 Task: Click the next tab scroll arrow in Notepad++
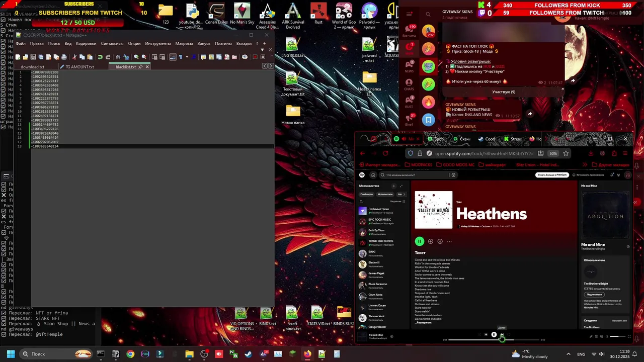click(x=271, y=66)
